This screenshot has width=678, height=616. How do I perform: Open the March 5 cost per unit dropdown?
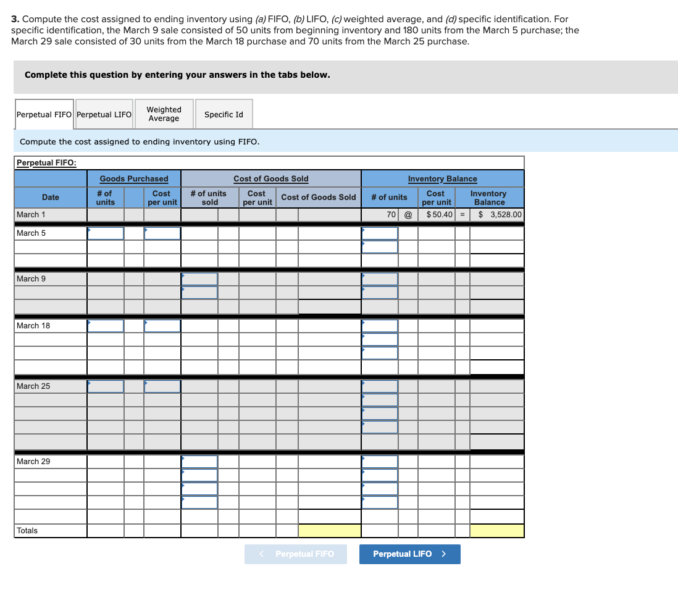pos(161,233)
